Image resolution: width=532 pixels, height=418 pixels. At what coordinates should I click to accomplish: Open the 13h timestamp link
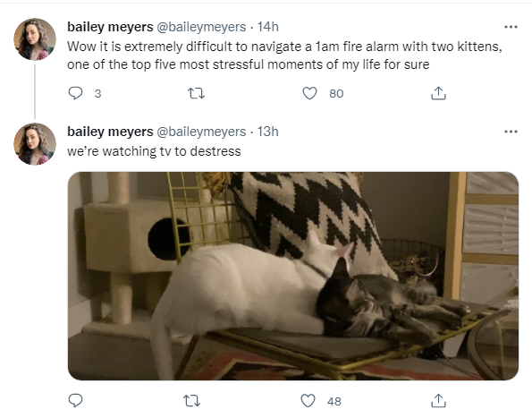pos(267,132)
